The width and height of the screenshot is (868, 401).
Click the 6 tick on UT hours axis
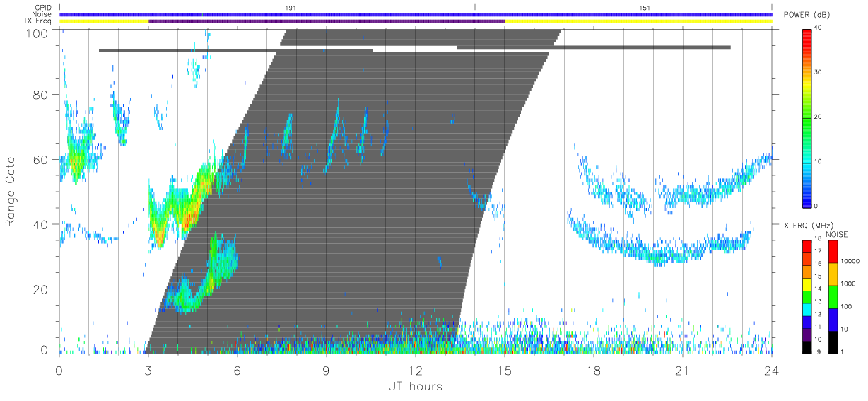pyautogui.click(x=237, y=370)
